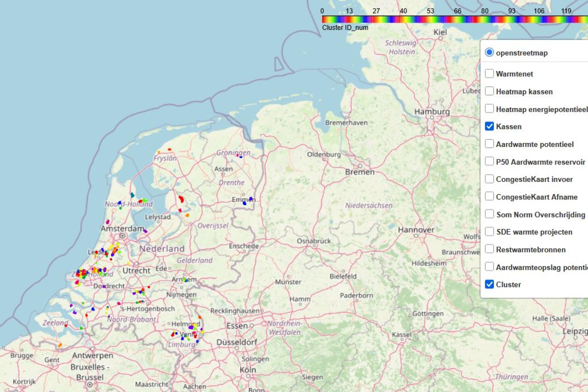Screen dimensions: 588x392
Task: Toggle Heatmap energiepotentieel checkbox
Action: [x=489, y=109]
